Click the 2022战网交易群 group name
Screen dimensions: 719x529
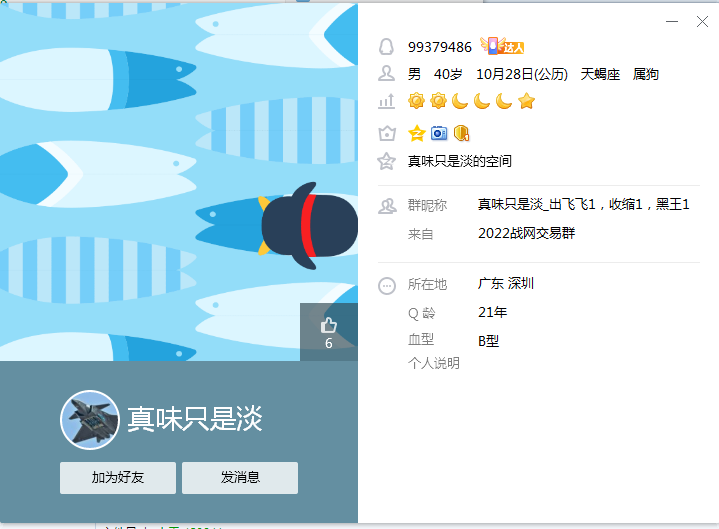[x=526, y=233]
